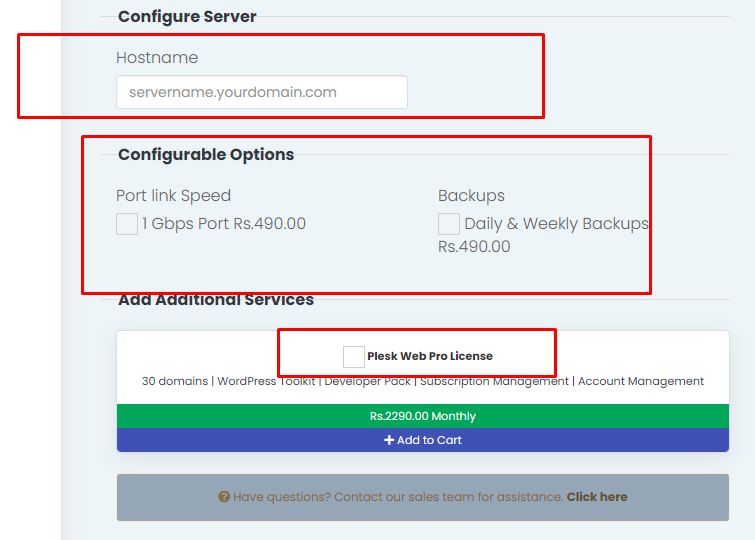The image size is (755, 540).
Task: Select the Configurable Options heading
Action: (x=206, y=155)
